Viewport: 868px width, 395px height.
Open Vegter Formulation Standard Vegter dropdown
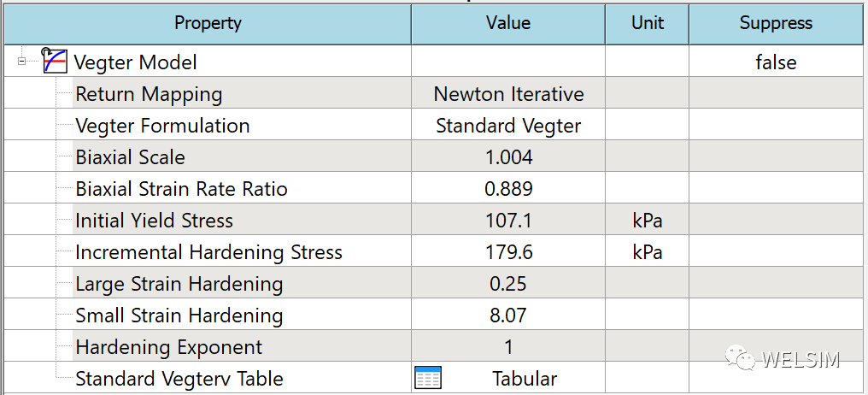tap(508, 125)
